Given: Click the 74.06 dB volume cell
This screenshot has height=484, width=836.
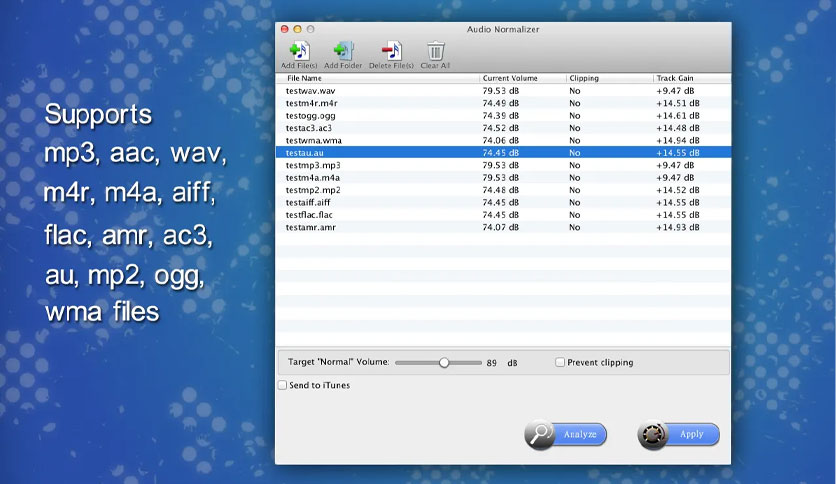Looking at the screenshot, I should point(501,140).
